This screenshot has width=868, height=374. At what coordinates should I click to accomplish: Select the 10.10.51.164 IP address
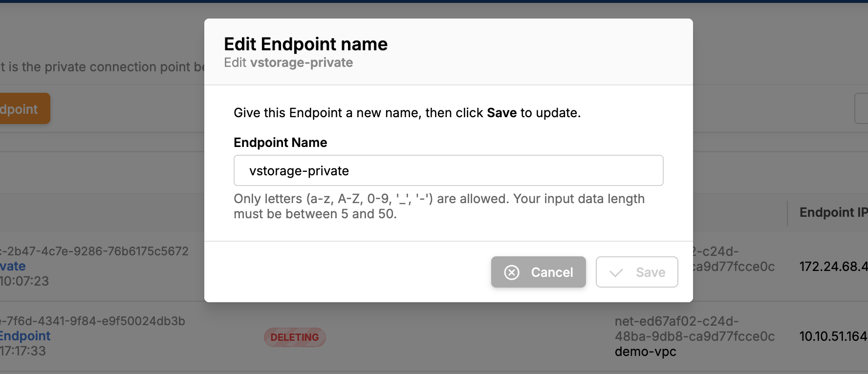[x=833, y=336]
